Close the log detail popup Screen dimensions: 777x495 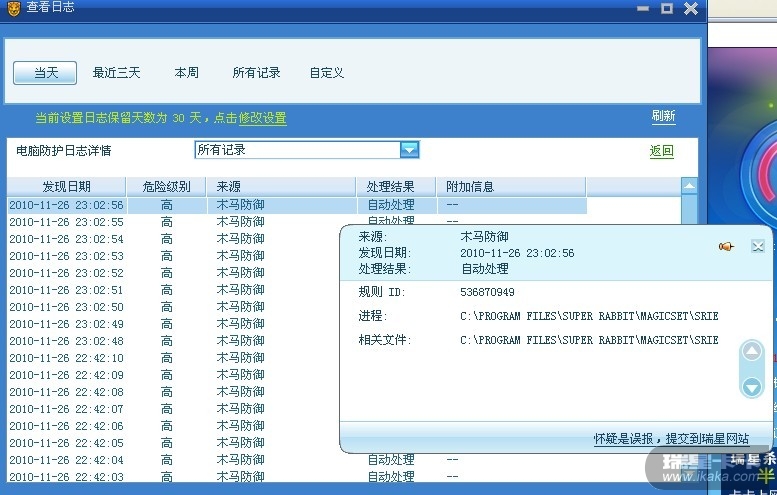tap(758, 246)
